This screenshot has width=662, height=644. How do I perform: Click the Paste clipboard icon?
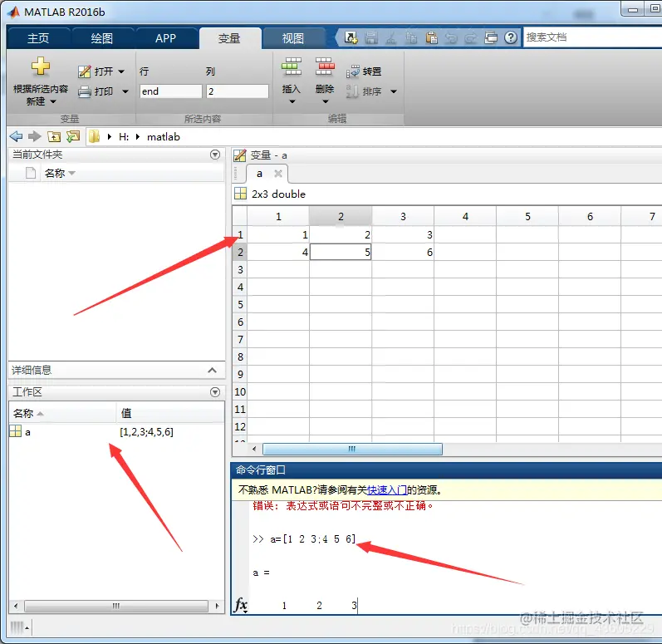tap(431, 37)
